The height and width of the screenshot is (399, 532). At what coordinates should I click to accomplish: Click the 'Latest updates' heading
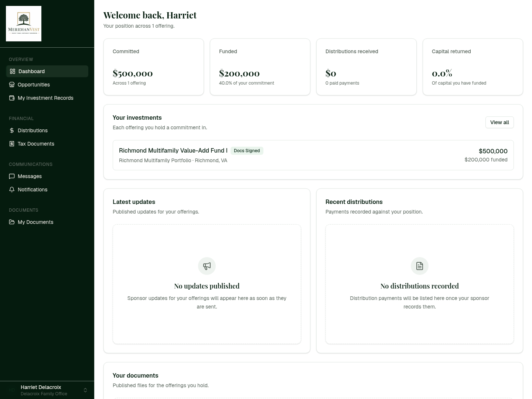coord(134,202)
